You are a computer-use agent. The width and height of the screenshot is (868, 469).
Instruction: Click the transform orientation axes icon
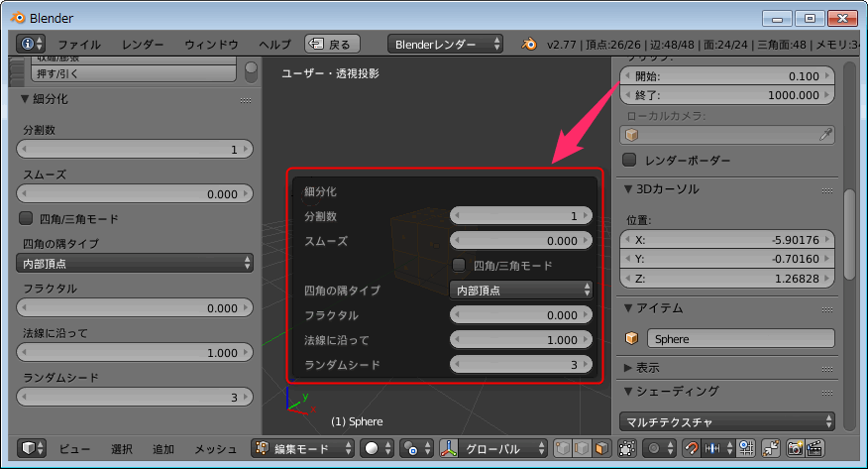click(x=449, y=448)
